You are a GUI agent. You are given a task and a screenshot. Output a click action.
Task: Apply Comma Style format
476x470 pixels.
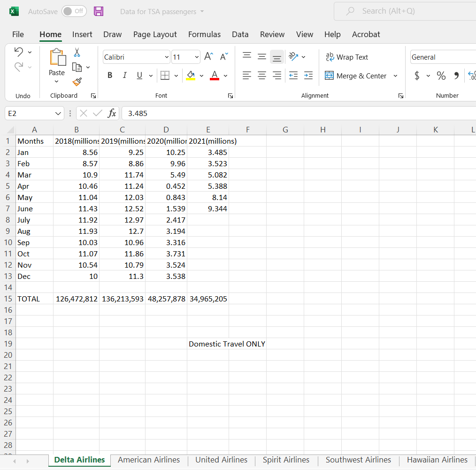pos(456,75)
